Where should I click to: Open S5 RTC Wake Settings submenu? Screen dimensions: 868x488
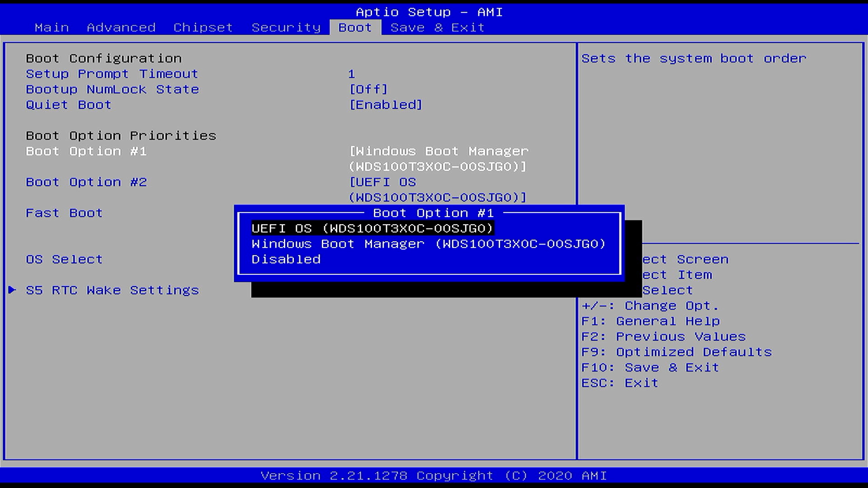(112, 290)
